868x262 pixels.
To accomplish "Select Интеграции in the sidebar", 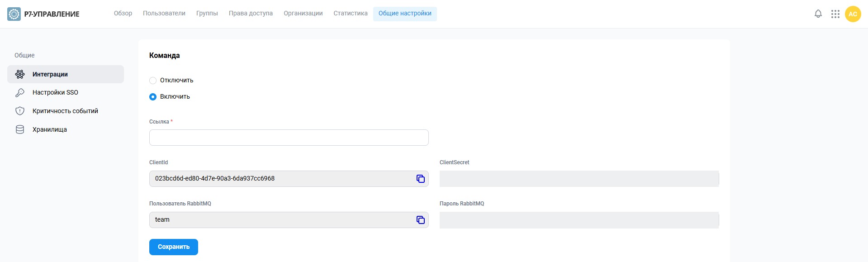I will coord(66,74).
